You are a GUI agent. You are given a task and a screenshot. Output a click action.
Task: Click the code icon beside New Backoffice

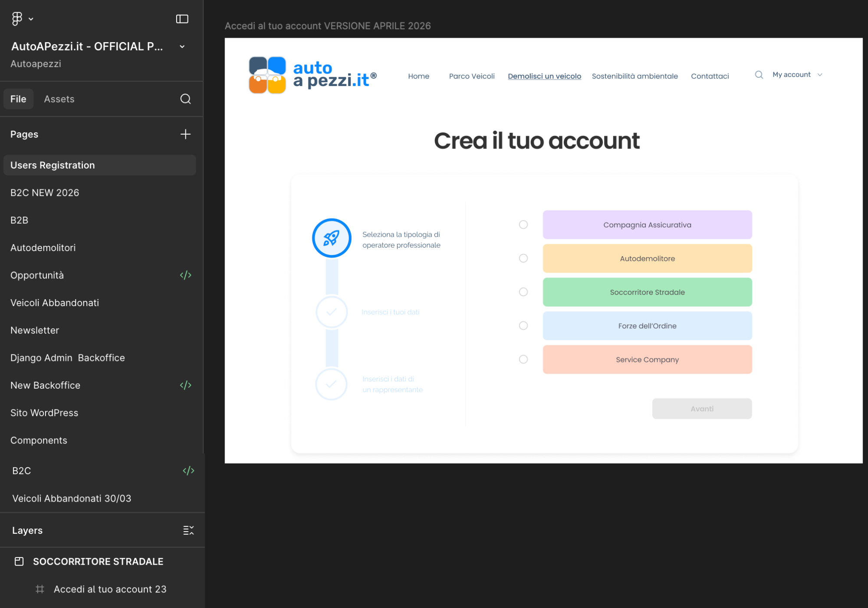click(185, 385)
